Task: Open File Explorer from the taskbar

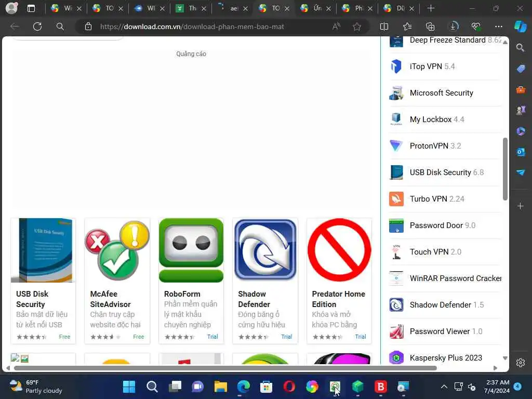Action: pos(220,387)
